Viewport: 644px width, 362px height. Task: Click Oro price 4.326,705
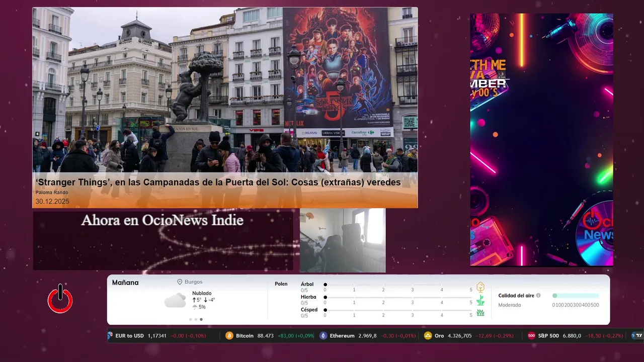(460, 335)
